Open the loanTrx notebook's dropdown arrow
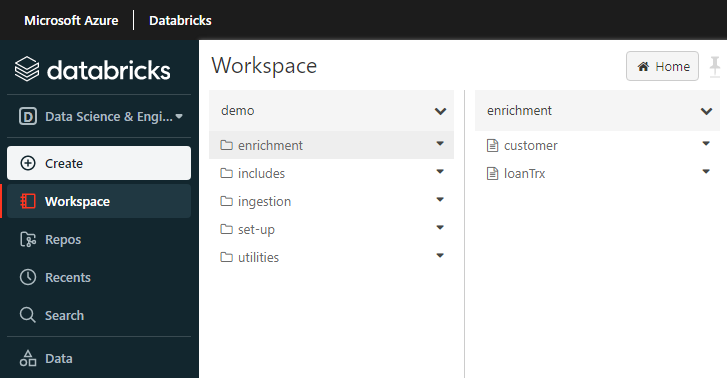Screen dimensions: 727x378 [706, 172]
